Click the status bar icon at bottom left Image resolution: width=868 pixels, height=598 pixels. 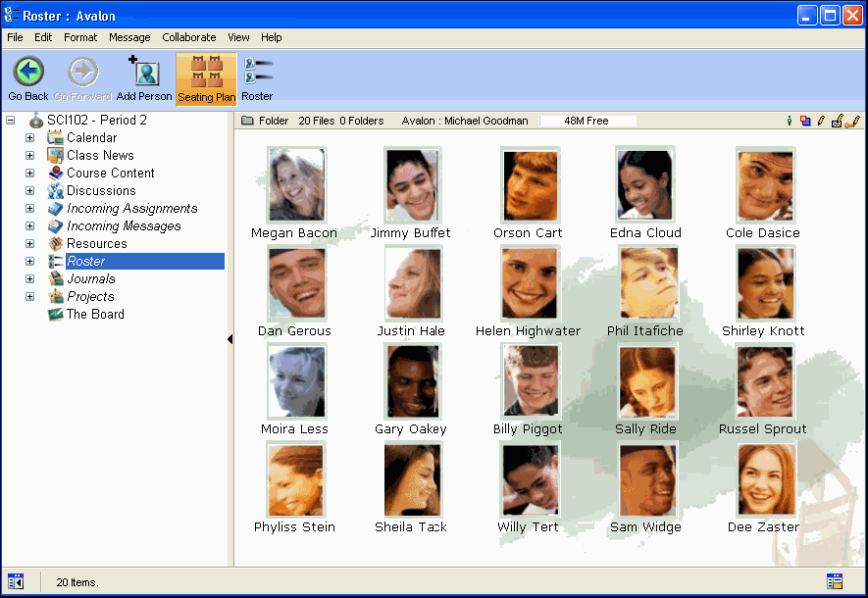[x=15, y=581]
